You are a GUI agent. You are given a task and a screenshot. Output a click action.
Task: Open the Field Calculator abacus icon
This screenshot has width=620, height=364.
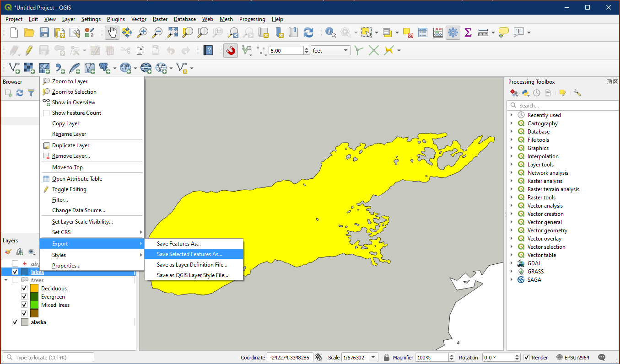tap(438, 32)
